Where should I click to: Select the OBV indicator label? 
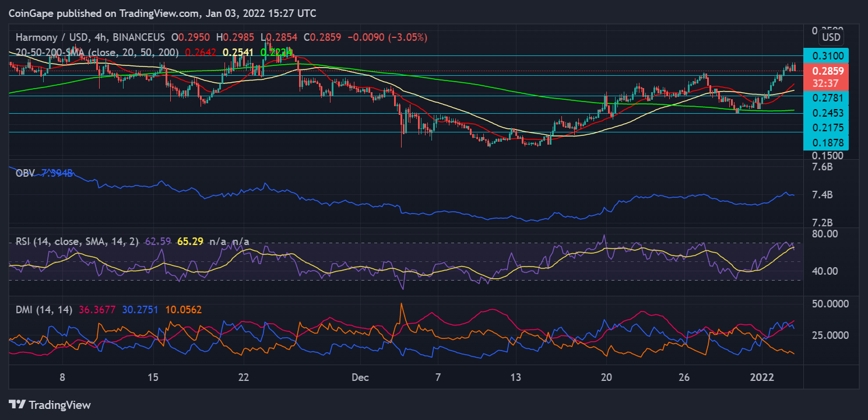(26, 173)
